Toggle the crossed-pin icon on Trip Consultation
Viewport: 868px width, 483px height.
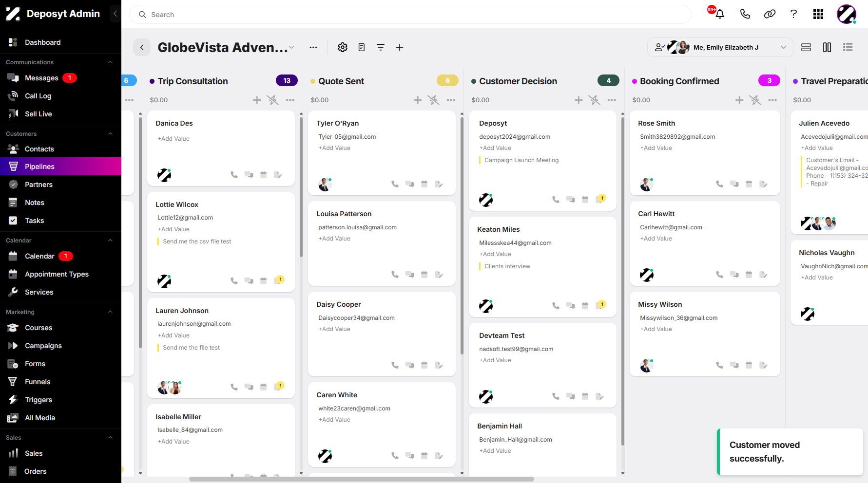coord(273,100)
